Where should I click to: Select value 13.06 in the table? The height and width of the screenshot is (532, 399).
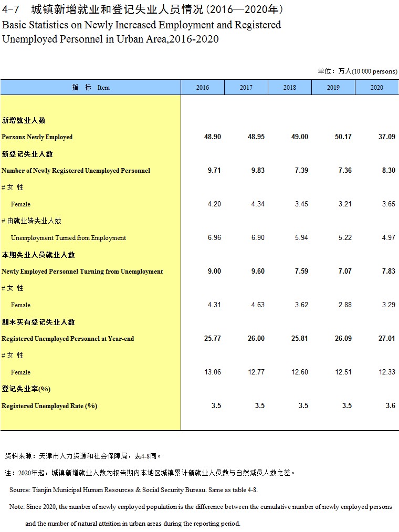pos(213,372)
